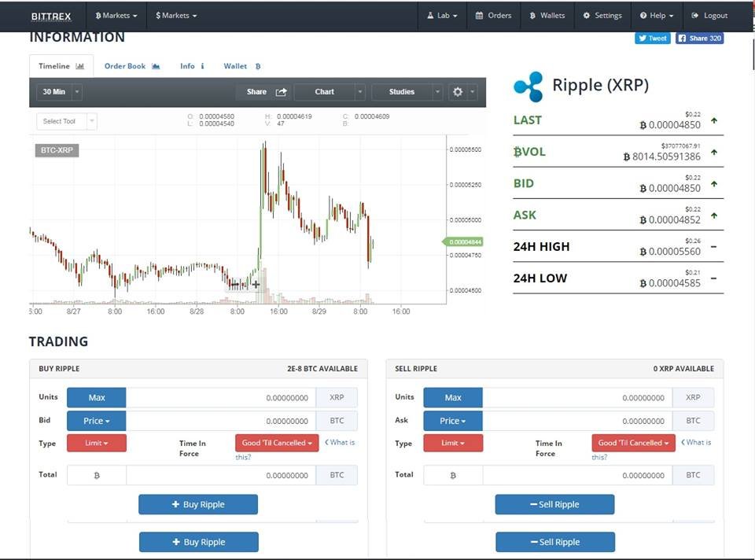
Task: Click the 24H HIGH value 0.00005560
Action: tap(670, 252)
